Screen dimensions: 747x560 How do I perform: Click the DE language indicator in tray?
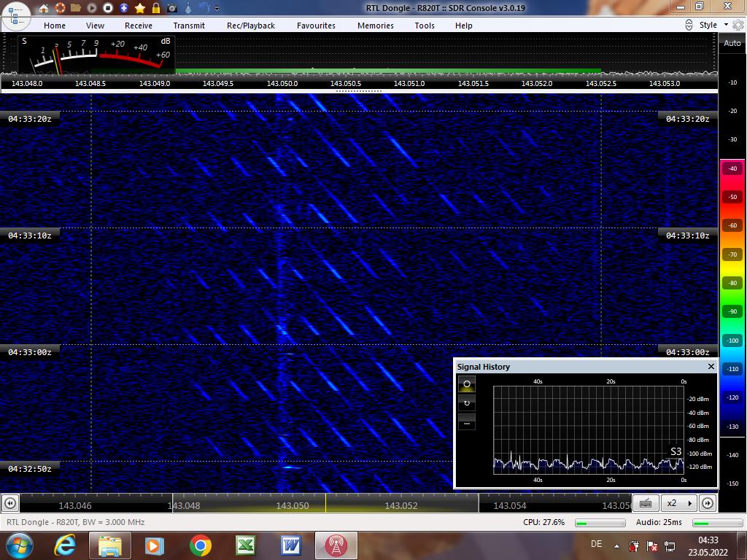coord(596,544)
